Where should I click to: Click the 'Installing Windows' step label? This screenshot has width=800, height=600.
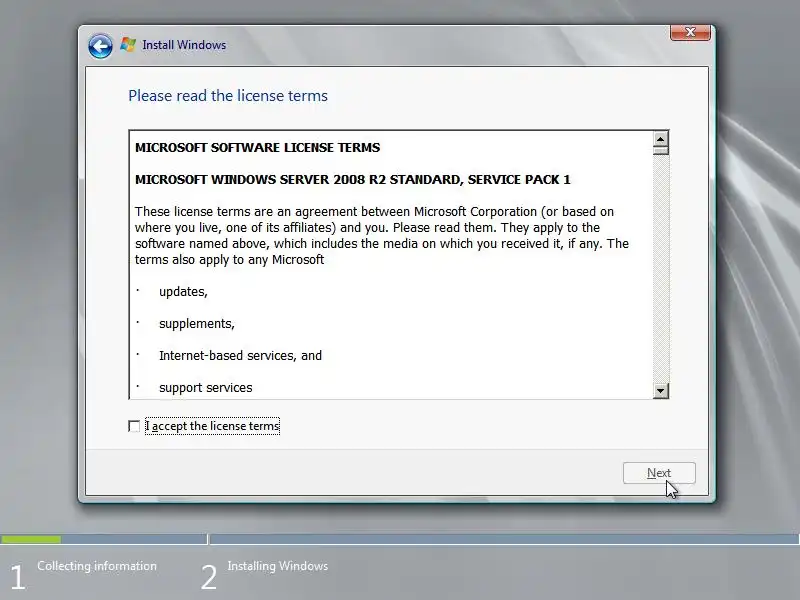tap(278, 566)
